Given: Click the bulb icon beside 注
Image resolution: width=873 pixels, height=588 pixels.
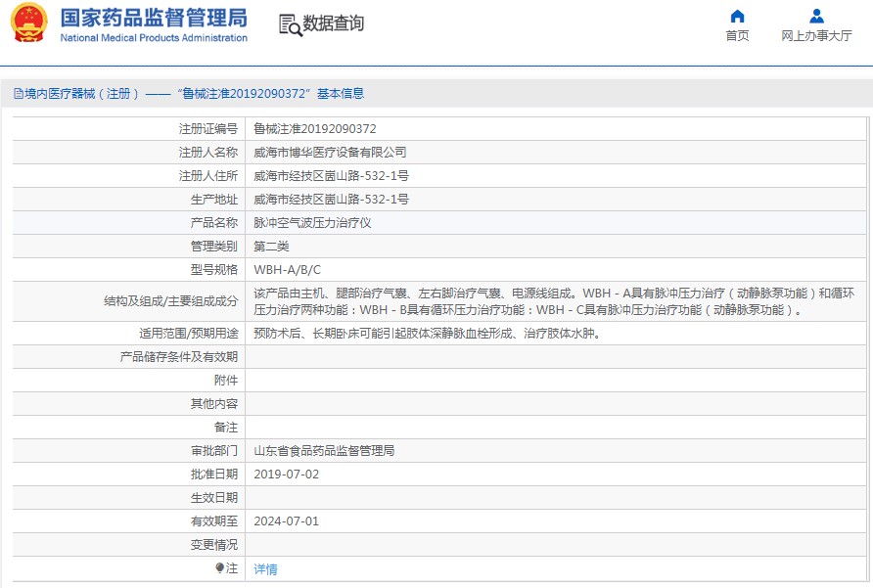Looking at the screenshot, I should (x=219, y=568).
